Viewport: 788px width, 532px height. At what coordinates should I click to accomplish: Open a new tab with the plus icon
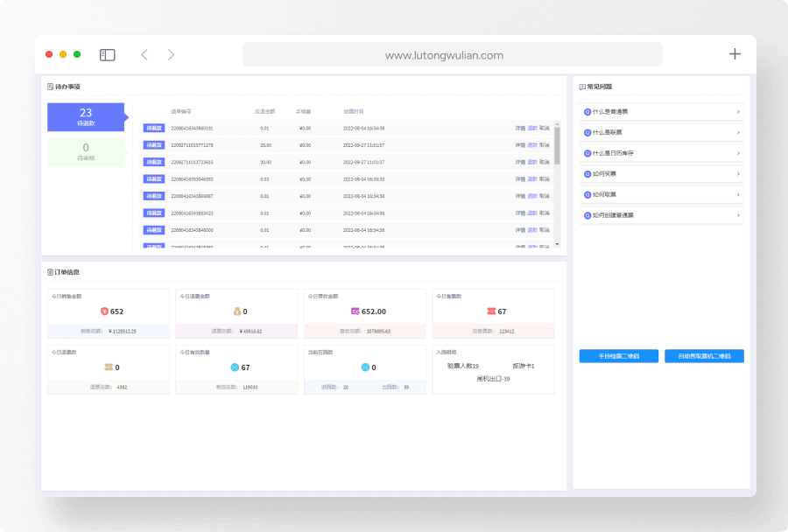tap(735, 54)
